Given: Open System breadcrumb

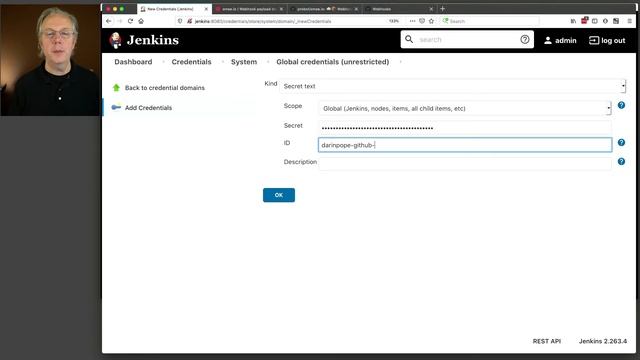Looking at the screenshot, I should click(244, 62).
